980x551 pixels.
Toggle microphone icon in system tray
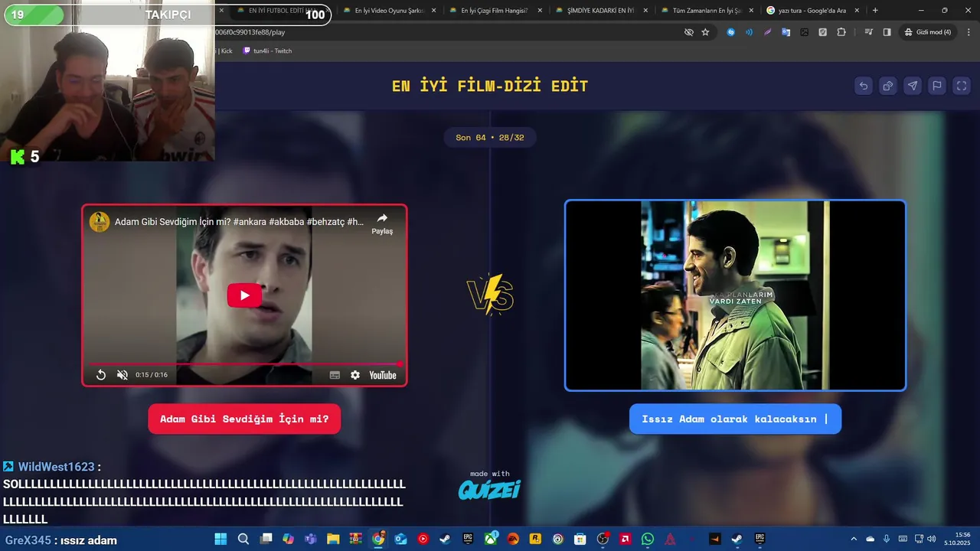click(x=887, y=539)
